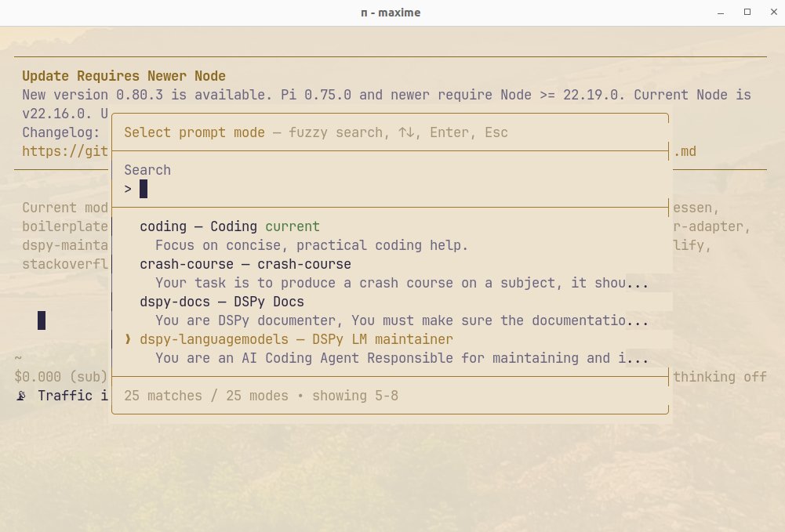Click the 'You are an AI Coding Agent' description

coord(402,358)
